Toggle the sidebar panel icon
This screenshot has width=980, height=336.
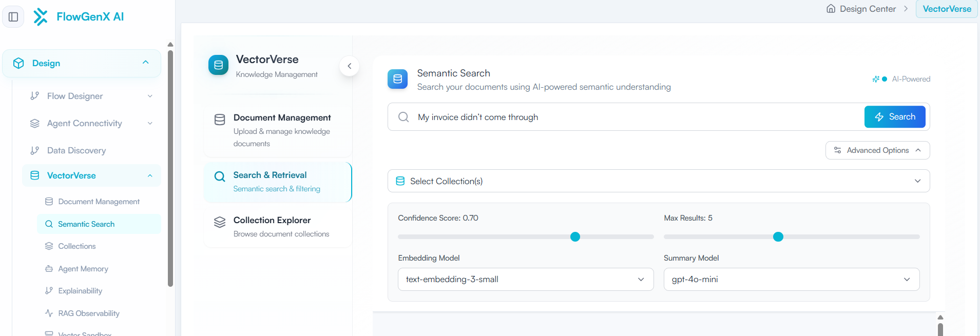click(x=13, y=17)
